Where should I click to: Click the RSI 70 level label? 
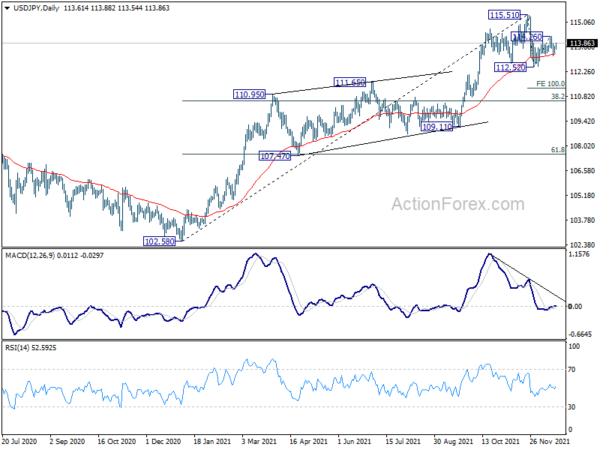pyautogui.click(x=572, y=370)
